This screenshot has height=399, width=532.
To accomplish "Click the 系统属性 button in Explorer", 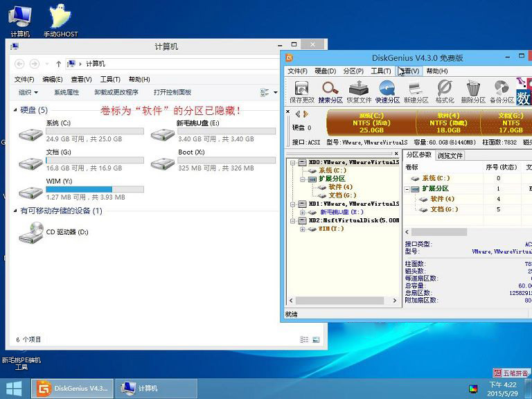I will 66,92.
